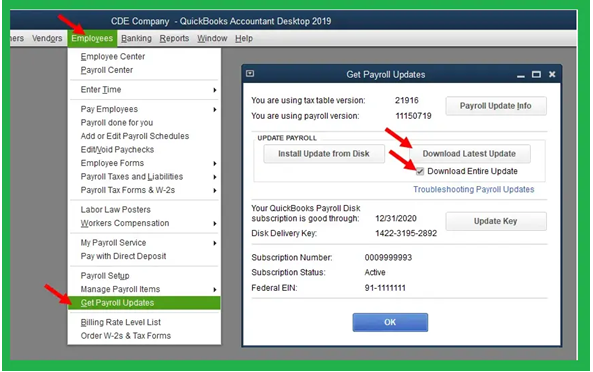The height and width of the screenshot is (372, 593).
Task: Click Install Update from Disk button
Action: 324,154
